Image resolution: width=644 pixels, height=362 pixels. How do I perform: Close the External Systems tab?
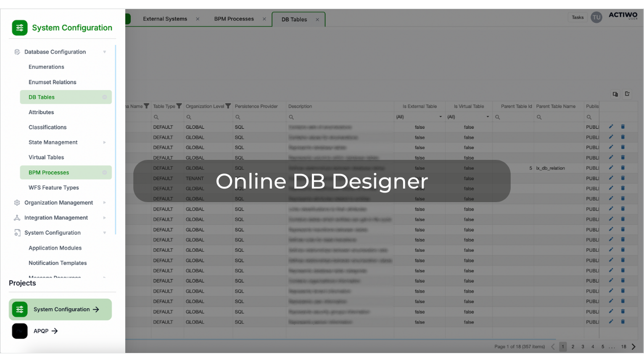pos(198,19)
